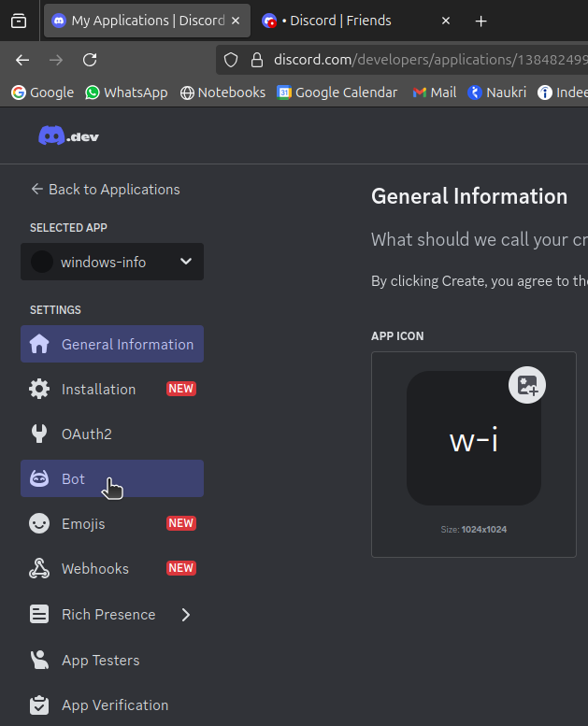This screenshot has height=726, width=588.
Task: Click the home icon beside General Information
Action: tap(39, 344)
